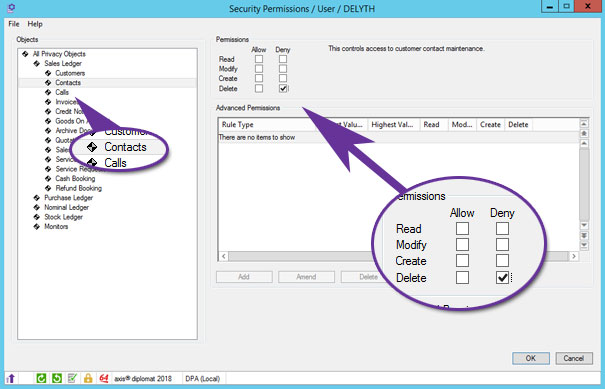Click the horizontal scrollbar left arrow
The image size is (605, 389).
pyautogui.click(x=223, y=256)
